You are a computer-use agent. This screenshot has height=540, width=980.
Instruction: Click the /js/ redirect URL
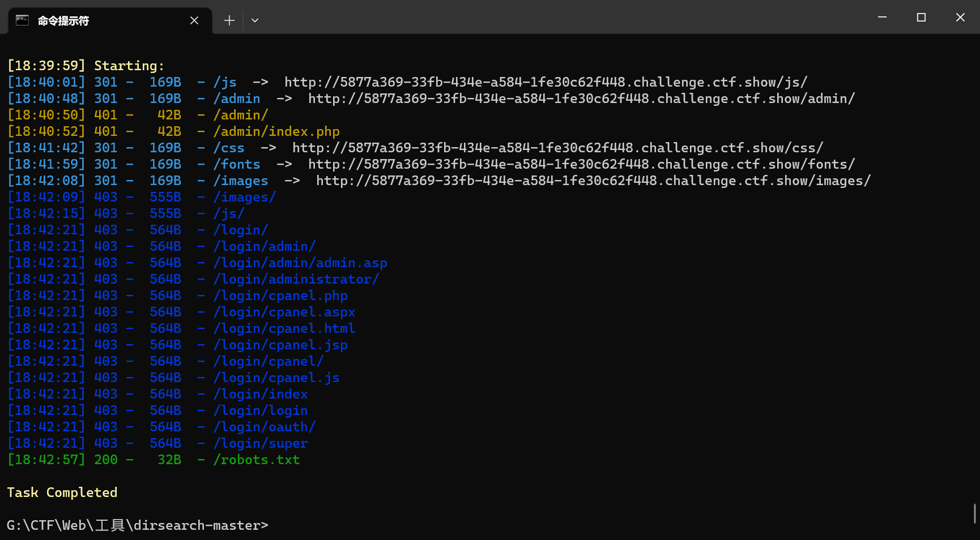546,82
